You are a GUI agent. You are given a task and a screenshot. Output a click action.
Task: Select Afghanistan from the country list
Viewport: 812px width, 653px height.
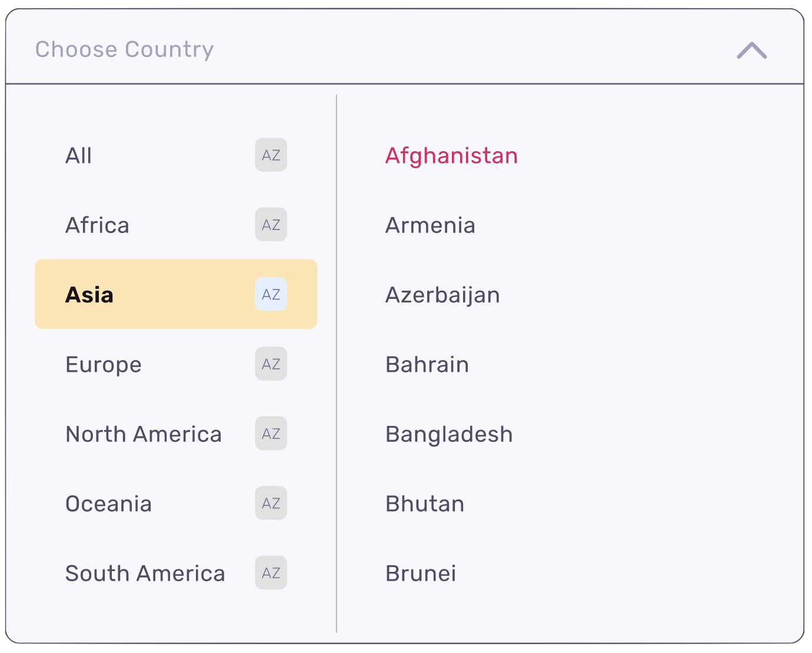pyautogui.click(x=451, y=156)
